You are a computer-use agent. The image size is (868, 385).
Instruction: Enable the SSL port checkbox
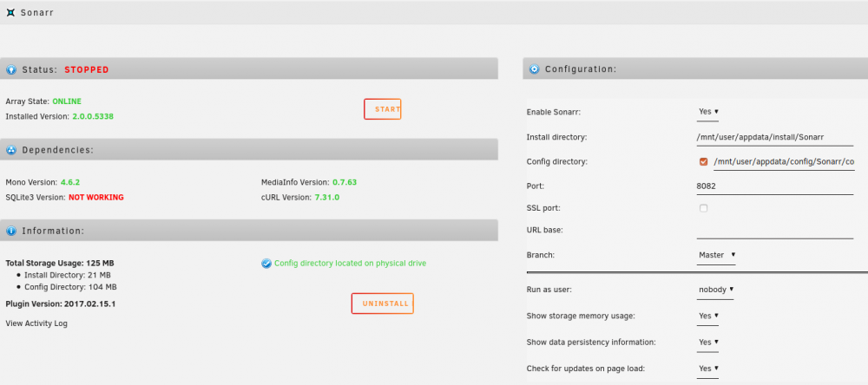(x=704, y=208)
